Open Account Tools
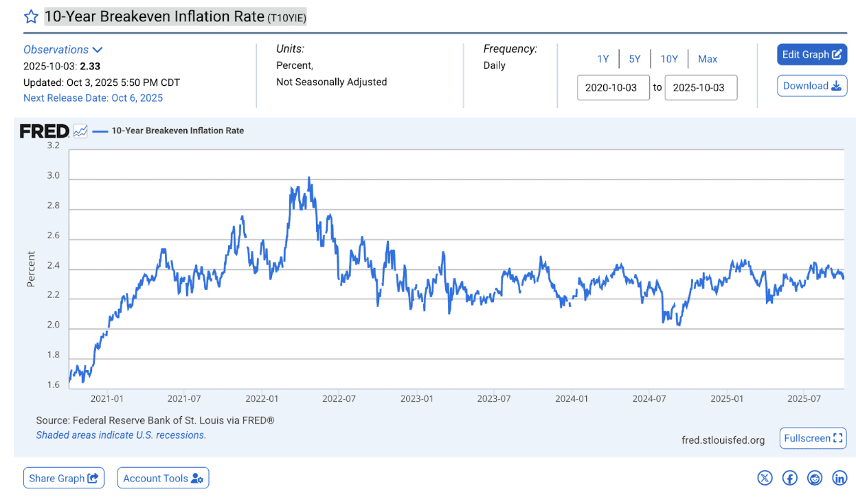 pyautogui.click(x=163, y=478)
